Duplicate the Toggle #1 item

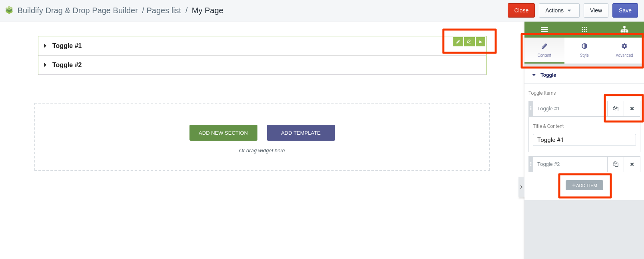616,109
